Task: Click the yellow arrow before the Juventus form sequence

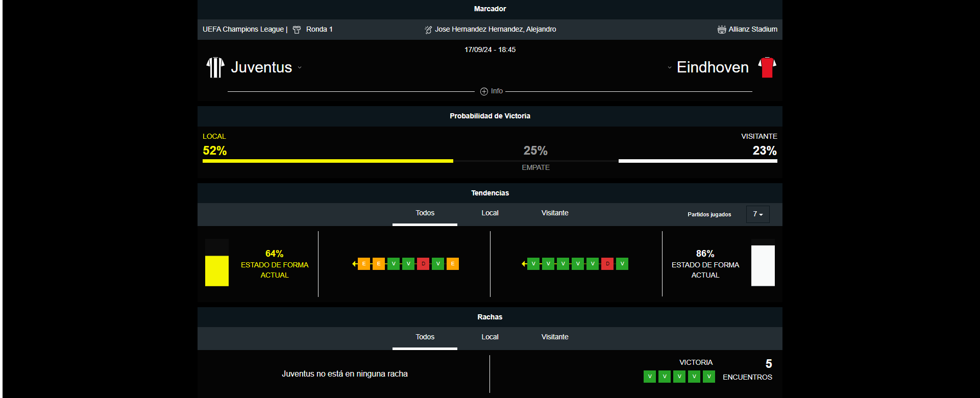Action: pyautogui.click(x=354, y=264)
